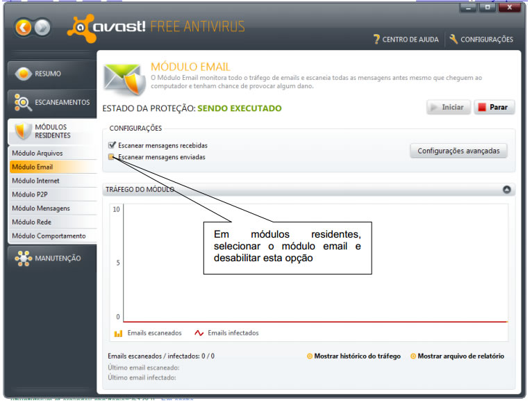Click the Último email escaneado label

point(144,368)
